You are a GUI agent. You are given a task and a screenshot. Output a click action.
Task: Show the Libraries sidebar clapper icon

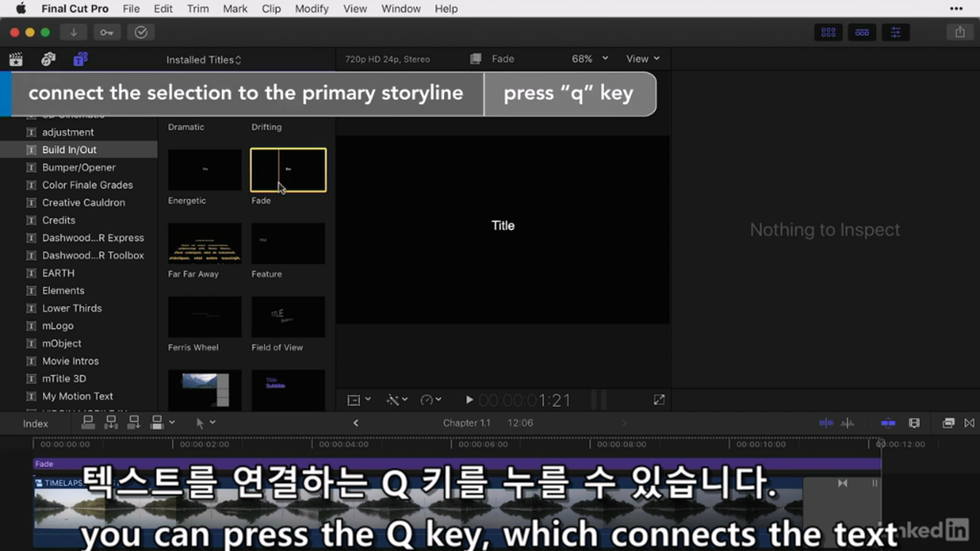[15, 59]
